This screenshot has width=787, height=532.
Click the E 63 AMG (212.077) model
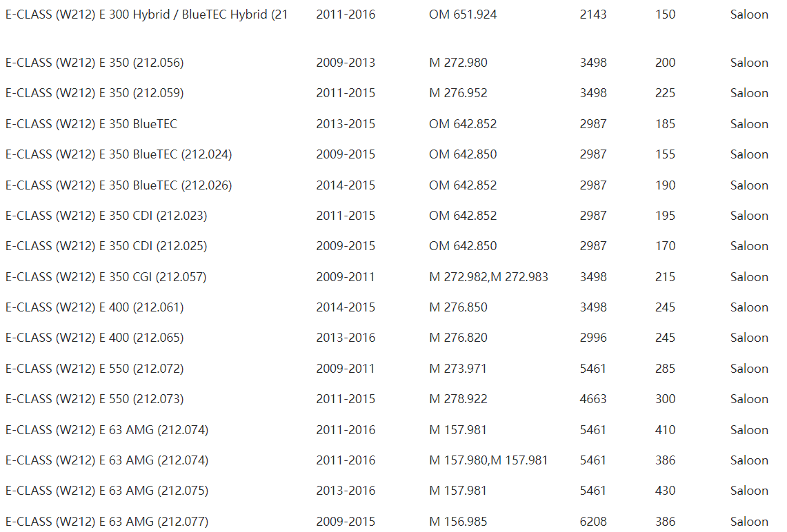pos(107,522)
